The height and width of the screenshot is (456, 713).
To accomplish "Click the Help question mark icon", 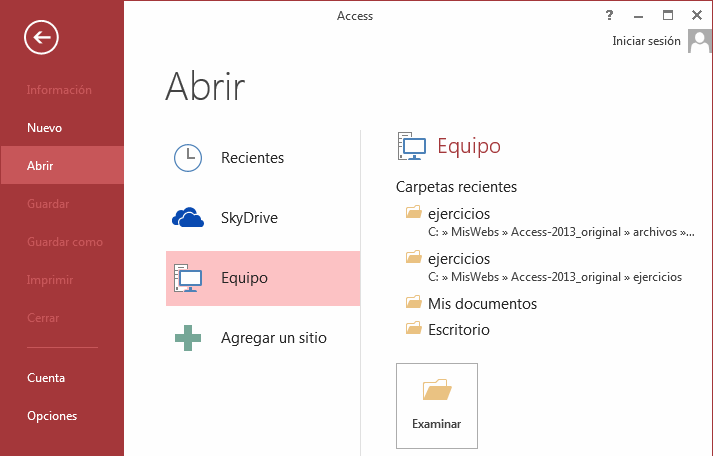I will point(609,15).
